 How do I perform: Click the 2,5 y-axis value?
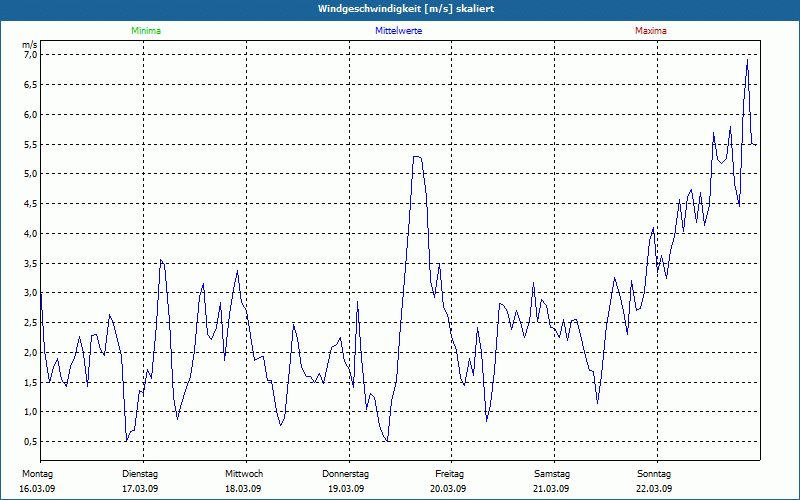(x=31, y=323)
